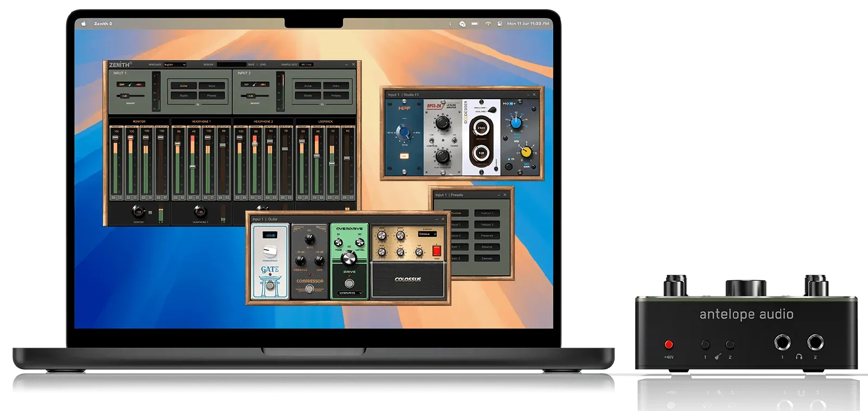The height and width of the screenshot is (411, 868).
Task: Open the Colossus cabinet dropdown
Action: 427,234
